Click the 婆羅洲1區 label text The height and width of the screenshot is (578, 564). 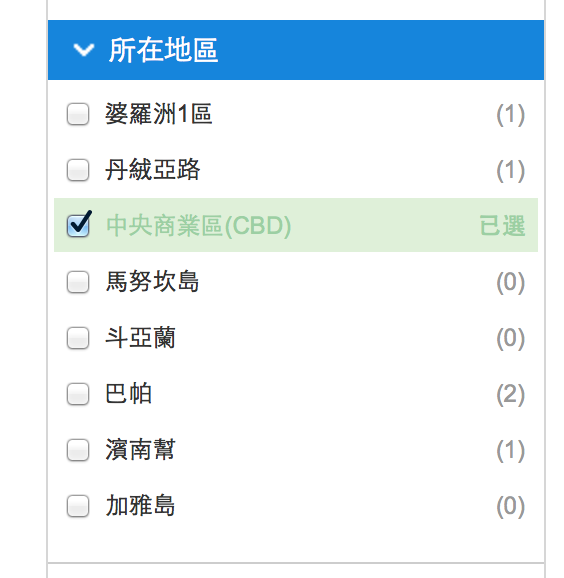click(x=159, y=114)
